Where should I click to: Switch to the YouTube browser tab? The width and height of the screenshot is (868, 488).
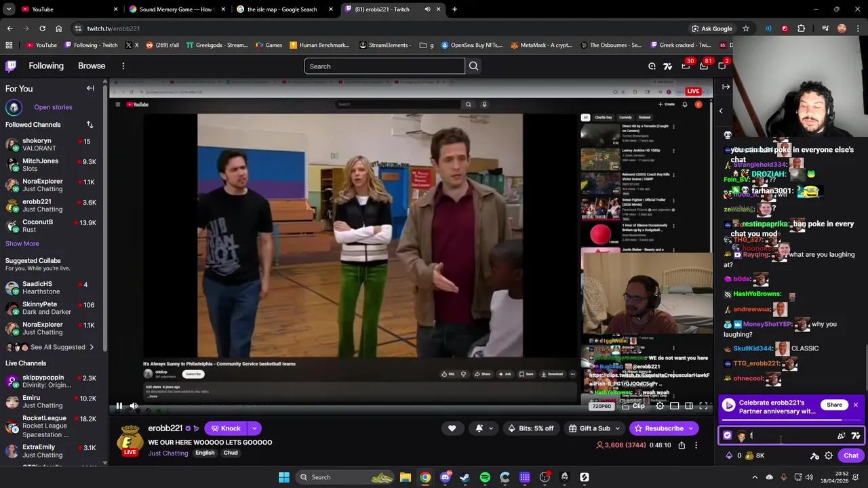[68, 9]
